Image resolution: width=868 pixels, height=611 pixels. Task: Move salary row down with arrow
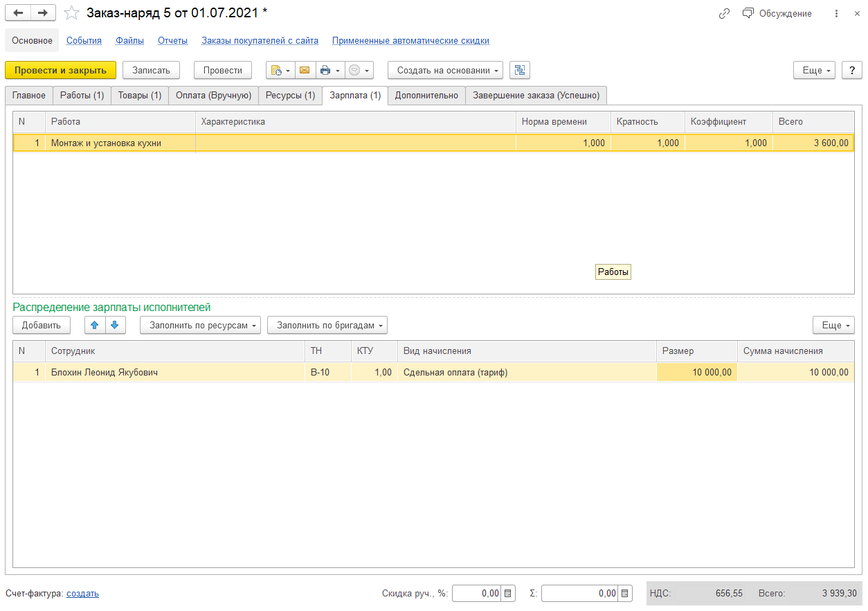[115, 325]
